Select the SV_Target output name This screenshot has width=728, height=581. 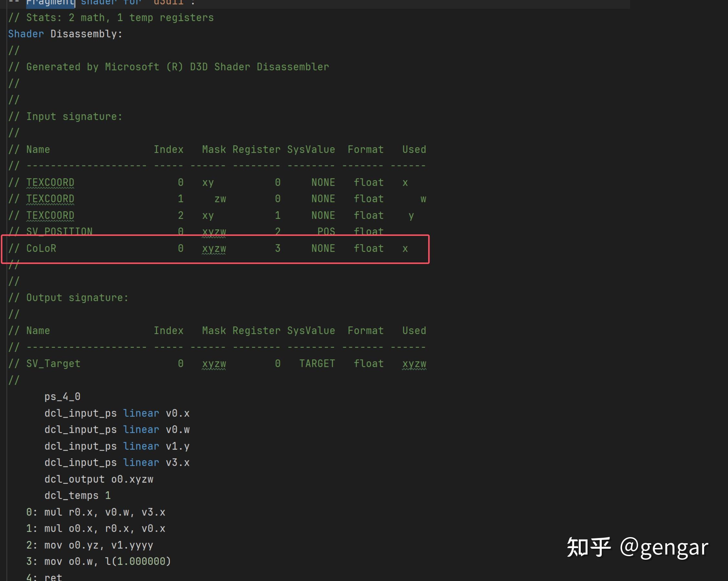[x=53, y=363]
